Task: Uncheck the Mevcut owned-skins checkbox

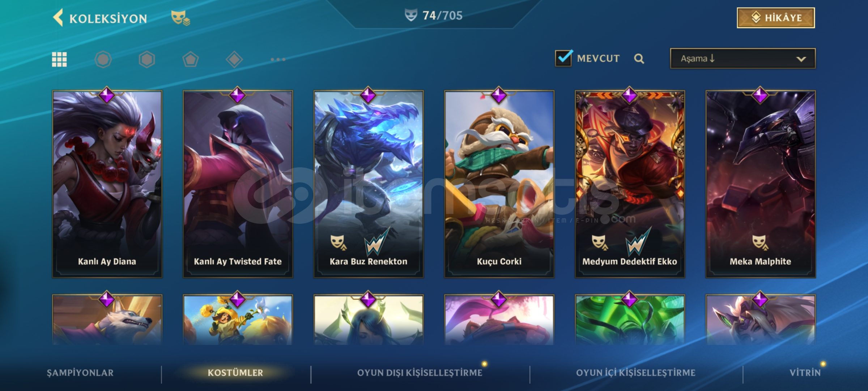Action: click(563, 58)
